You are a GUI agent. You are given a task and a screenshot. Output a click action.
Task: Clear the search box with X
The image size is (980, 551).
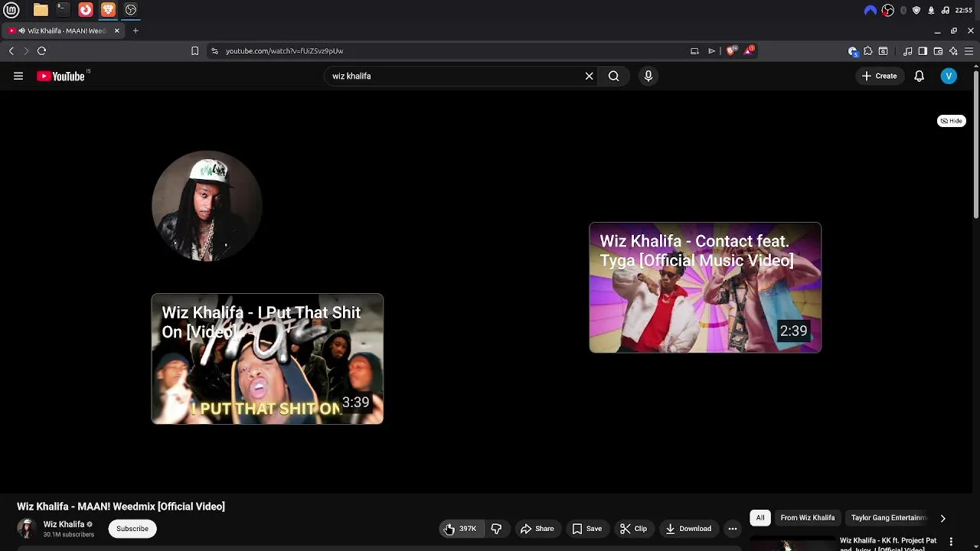[590, 76]
